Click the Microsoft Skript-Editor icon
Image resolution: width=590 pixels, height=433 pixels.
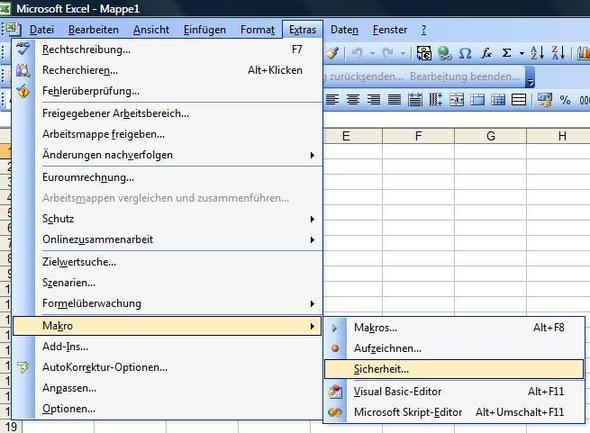(x=335, y=412)
